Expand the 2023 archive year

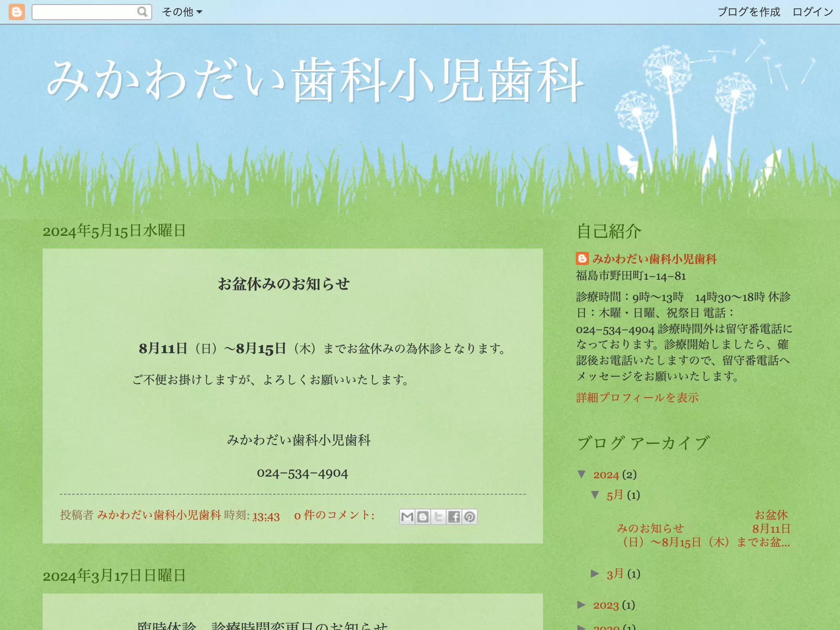point(581,605)
